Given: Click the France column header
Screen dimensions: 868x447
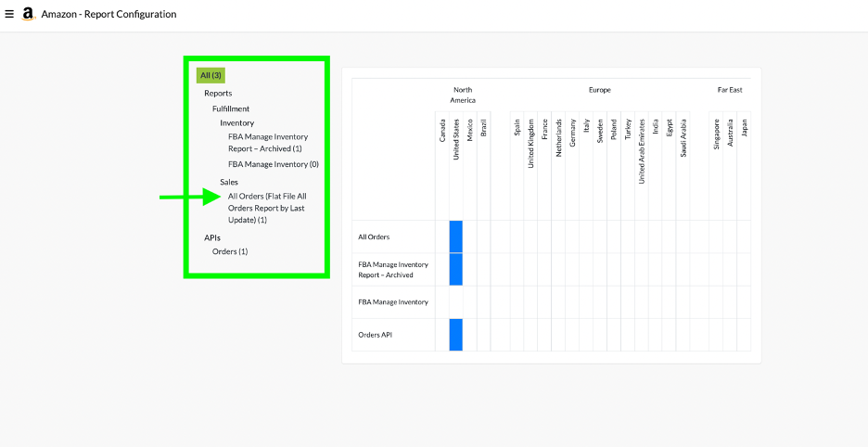Looking at the screenshot, I should click(x=544, y=129).
